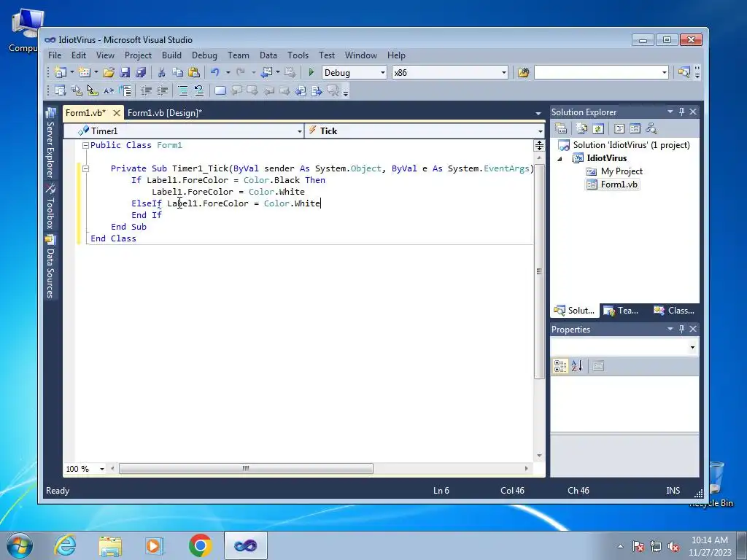Open the Properties object selector dropdown

coord(692,348)
